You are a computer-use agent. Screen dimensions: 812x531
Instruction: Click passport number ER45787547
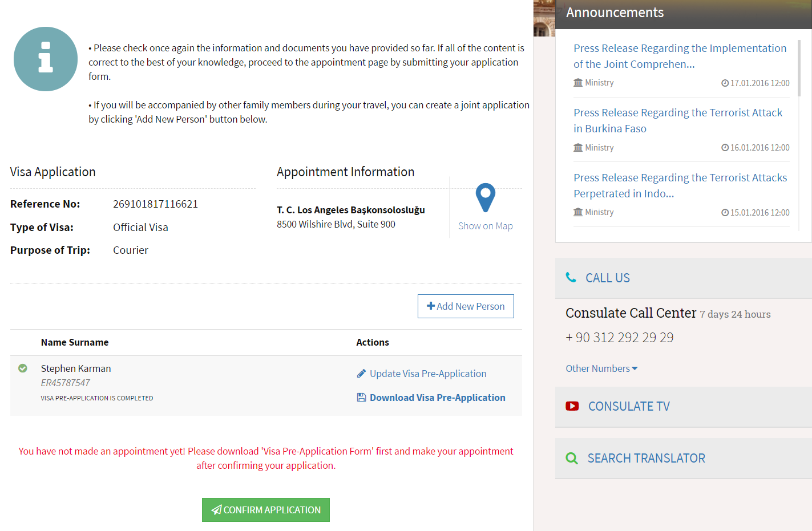tap(65, 383)
